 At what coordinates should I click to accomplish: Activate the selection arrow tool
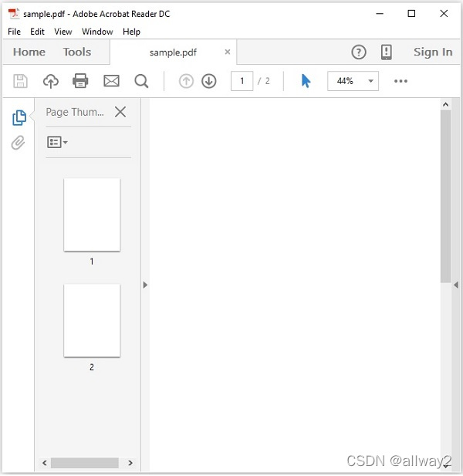click(306, 81)
